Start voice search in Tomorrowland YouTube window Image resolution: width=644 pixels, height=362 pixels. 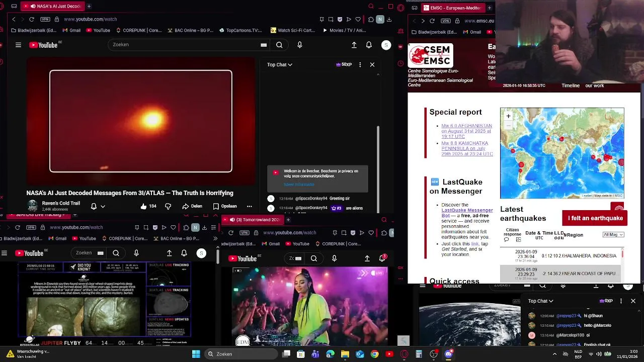click(x=334, y=258)
